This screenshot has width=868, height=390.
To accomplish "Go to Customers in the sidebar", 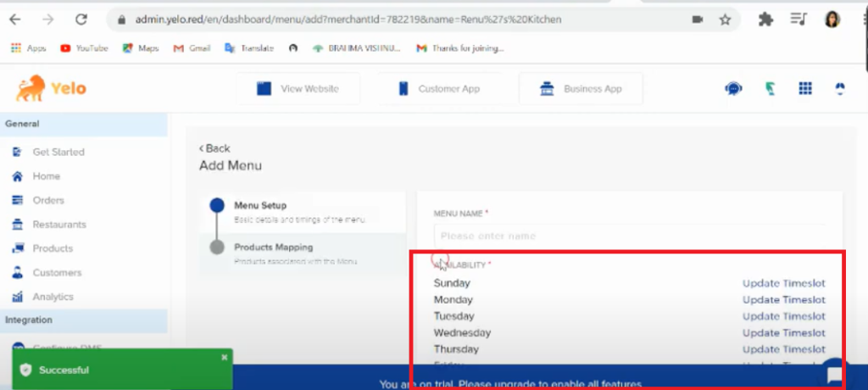I will coord(57,273).
